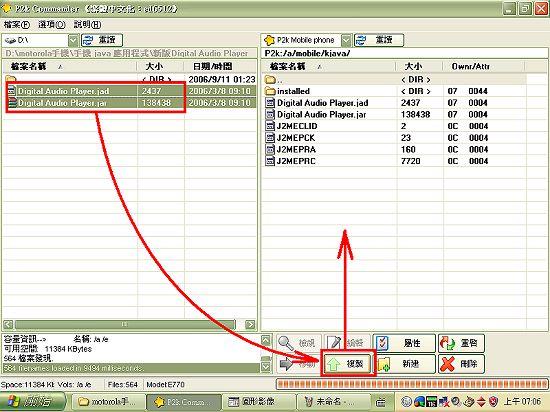
Task: Click the 刪除 (delete) button
Action: tap(461, 364)
